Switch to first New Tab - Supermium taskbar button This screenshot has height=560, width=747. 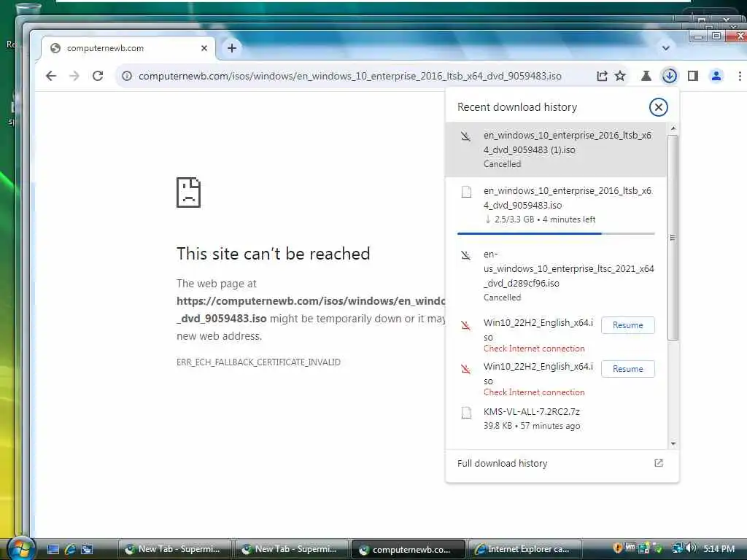point(174,549)
